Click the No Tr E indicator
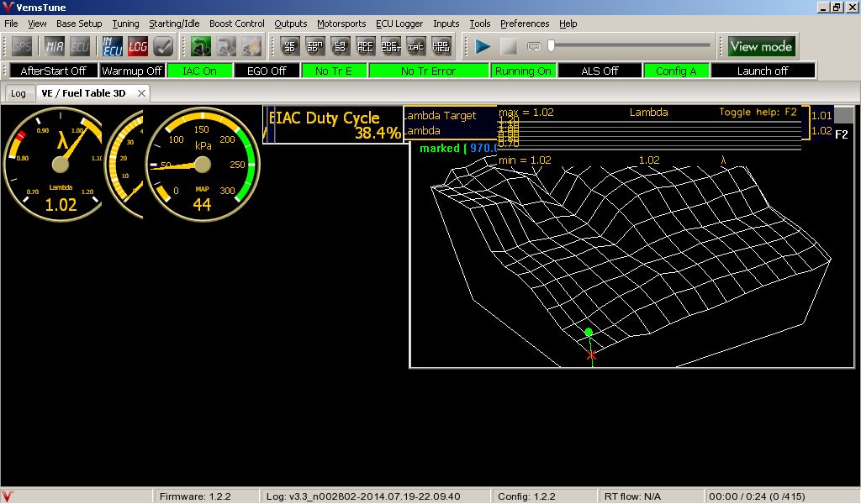The width and height of the screenshot is (861, 504). [334, 71]
